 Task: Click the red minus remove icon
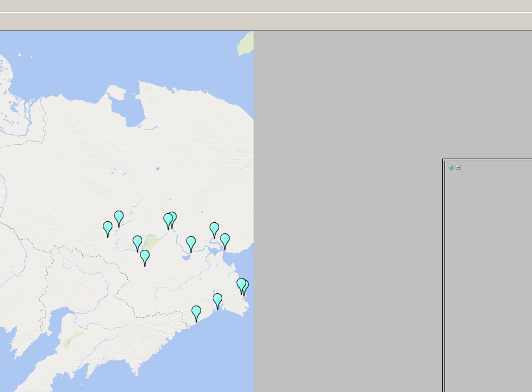(x=458, y=168)
